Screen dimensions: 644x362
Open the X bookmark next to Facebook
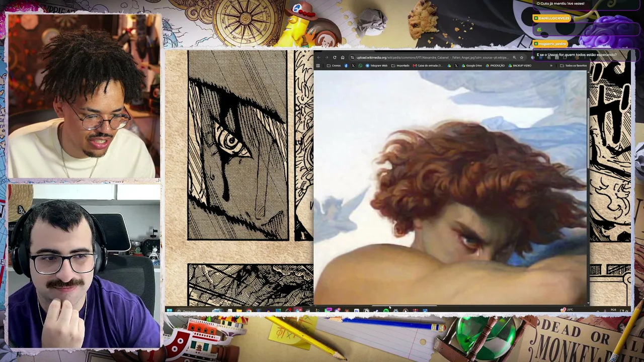[x=353, y=66]
